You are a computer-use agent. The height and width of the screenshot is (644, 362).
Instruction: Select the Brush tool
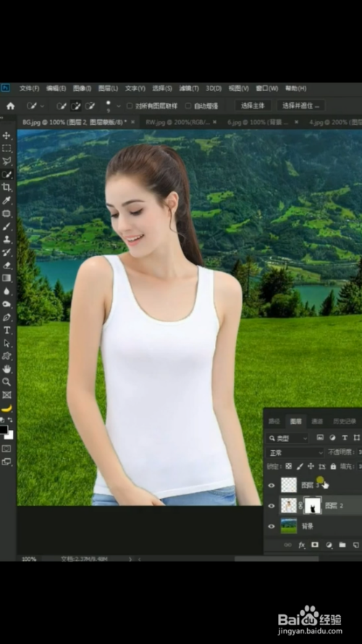coord(7,226)
